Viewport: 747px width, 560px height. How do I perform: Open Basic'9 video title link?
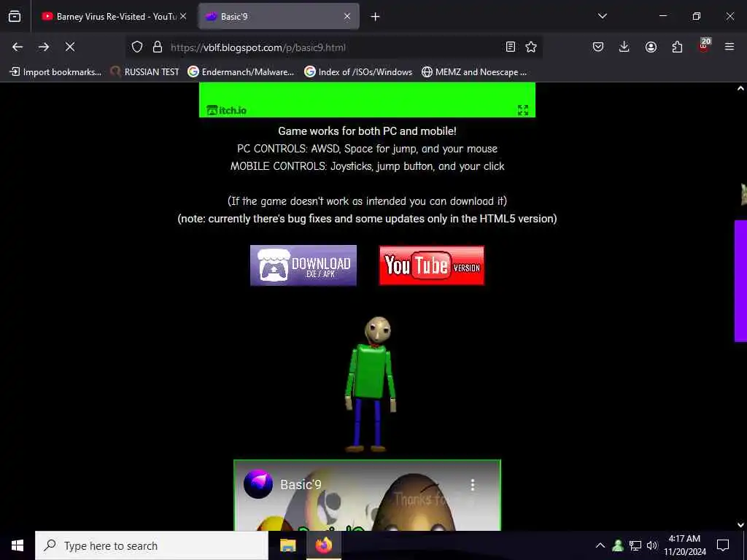coord(301,485)
